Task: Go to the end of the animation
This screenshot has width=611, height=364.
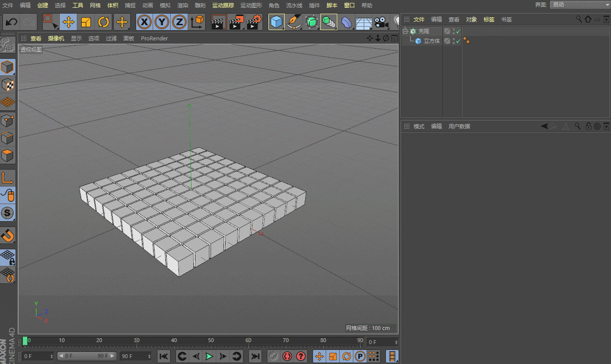Action: pyautogui.click(x=255, y=356)
